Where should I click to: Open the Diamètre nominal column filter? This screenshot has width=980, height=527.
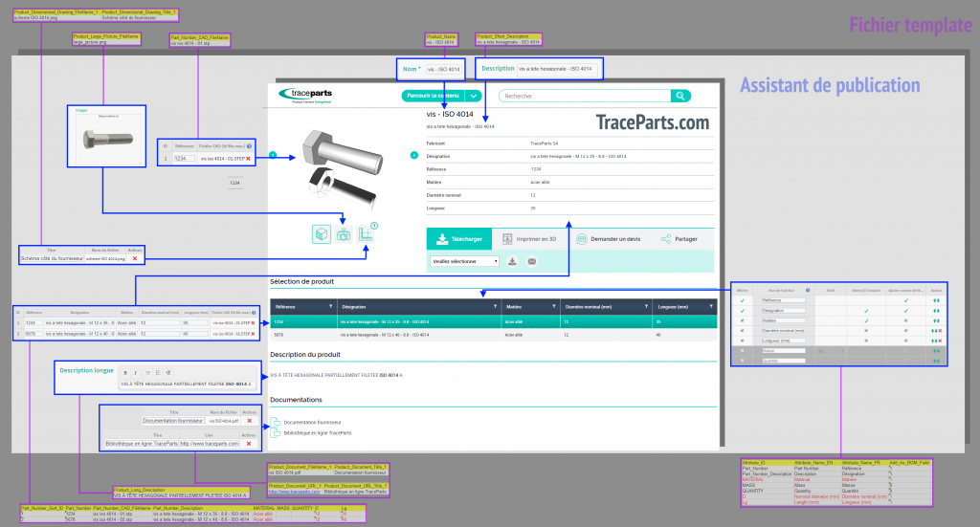(641, 307)
